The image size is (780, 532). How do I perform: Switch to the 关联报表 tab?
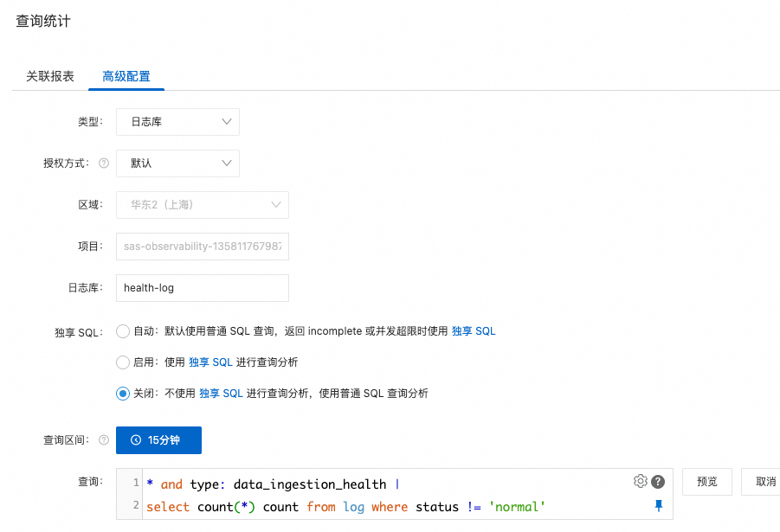click(x=49, y=76)
